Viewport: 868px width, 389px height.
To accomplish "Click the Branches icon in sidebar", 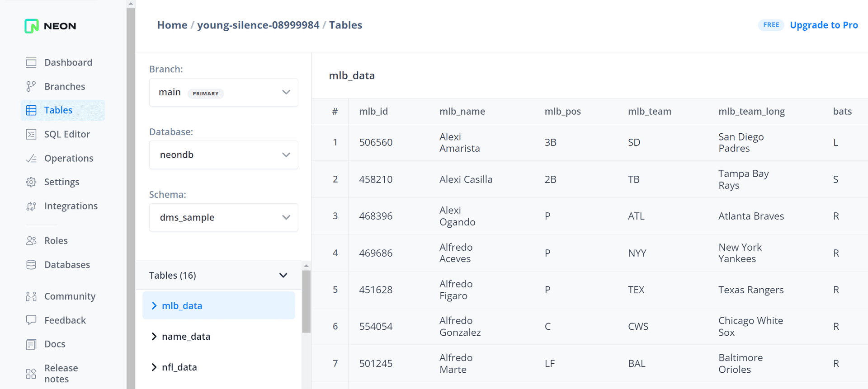I will 31,86.
